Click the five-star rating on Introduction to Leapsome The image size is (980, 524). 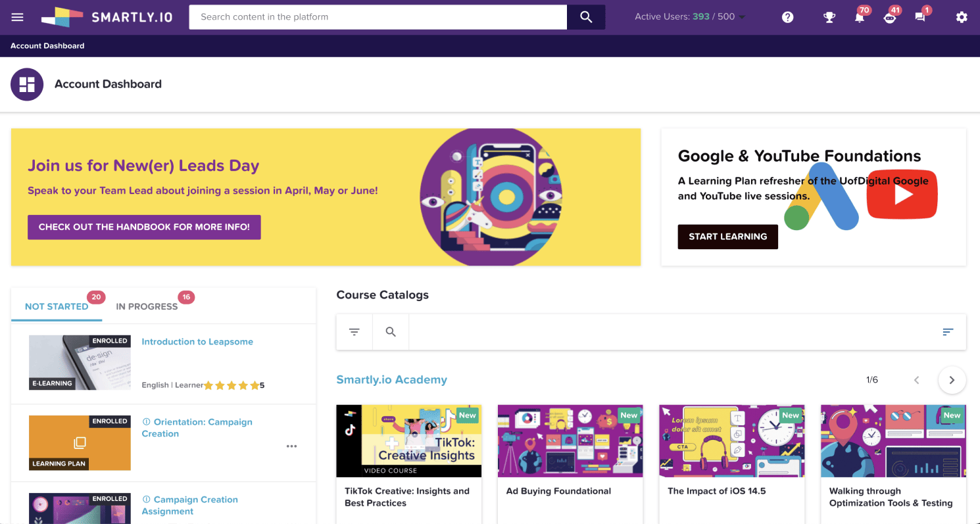pos(232,386)
